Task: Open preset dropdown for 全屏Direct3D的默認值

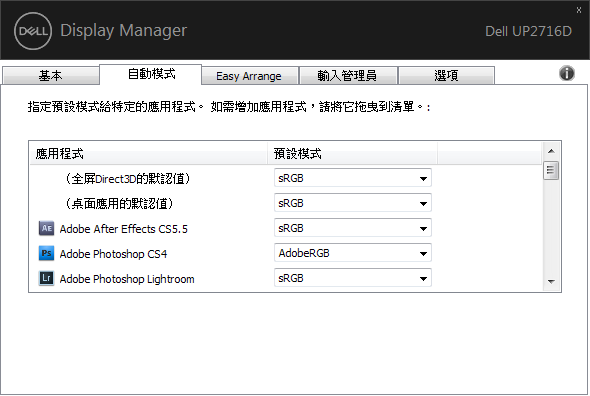Action: click(x=353, y=178)
